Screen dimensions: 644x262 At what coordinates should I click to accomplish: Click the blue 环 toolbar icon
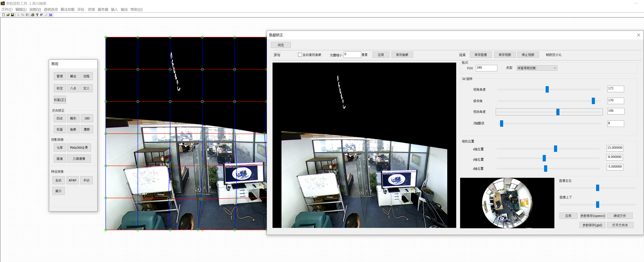coord(51,15)
